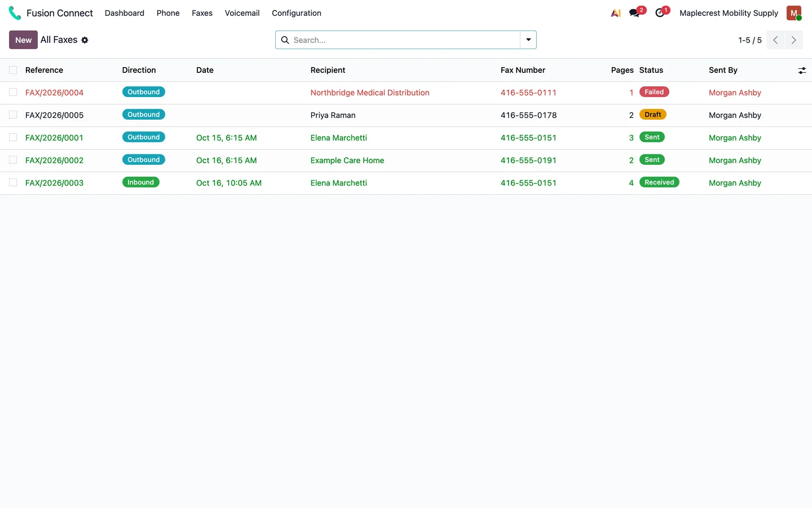Sort by the Pages column header

point(623,70)
